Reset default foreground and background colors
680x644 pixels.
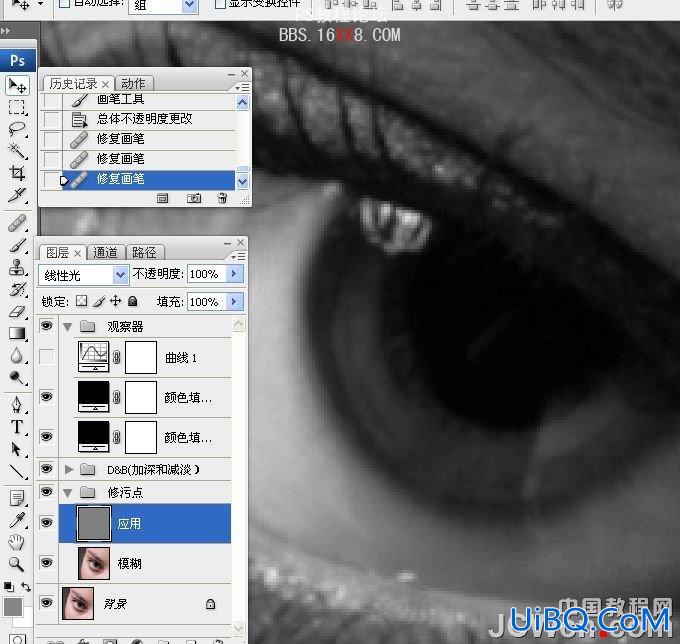[x=9, y=587]
